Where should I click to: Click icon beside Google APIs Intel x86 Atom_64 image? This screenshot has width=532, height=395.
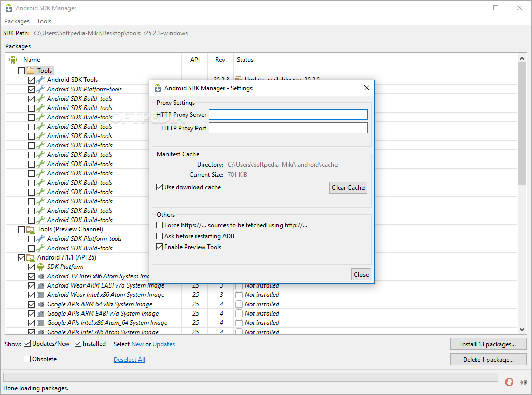(40, 323)
